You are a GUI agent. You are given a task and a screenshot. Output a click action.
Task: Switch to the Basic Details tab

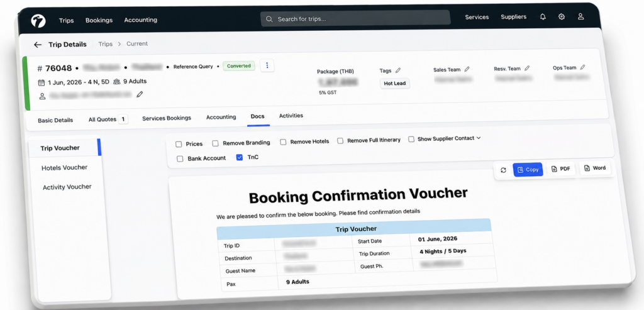click(x=55, y=120)
